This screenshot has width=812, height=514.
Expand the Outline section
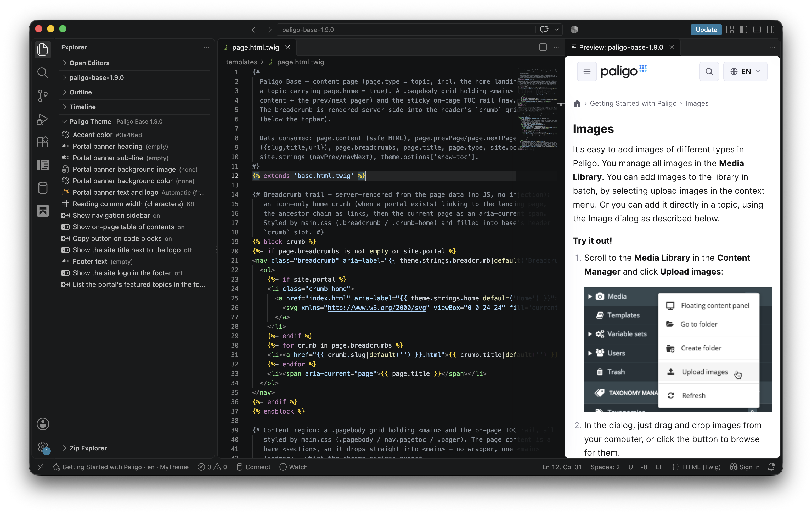tap(135, 92)
